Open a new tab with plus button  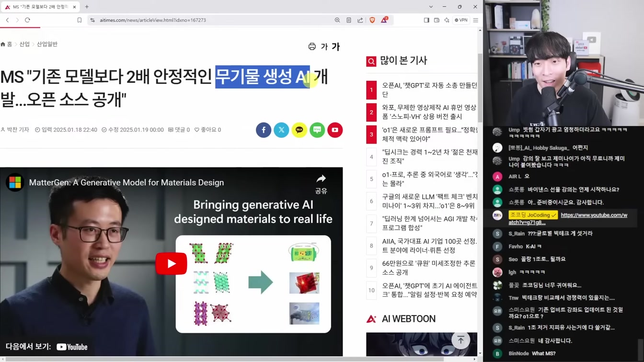click(x=87, y=7)
